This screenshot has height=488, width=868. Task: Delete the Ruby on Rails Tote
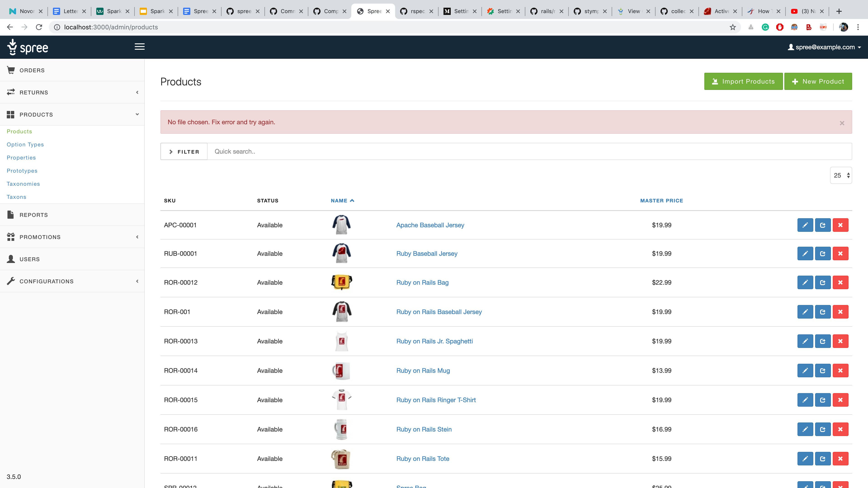coord(840,459)
